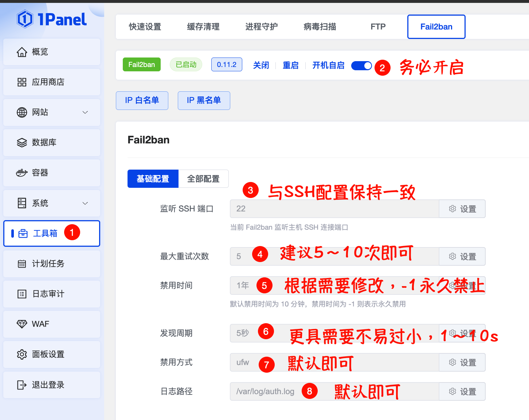The height and width of the screenshot is (420, 529).
Task: Click the green Fail2ban label badge
Action: tap(142, 65)
